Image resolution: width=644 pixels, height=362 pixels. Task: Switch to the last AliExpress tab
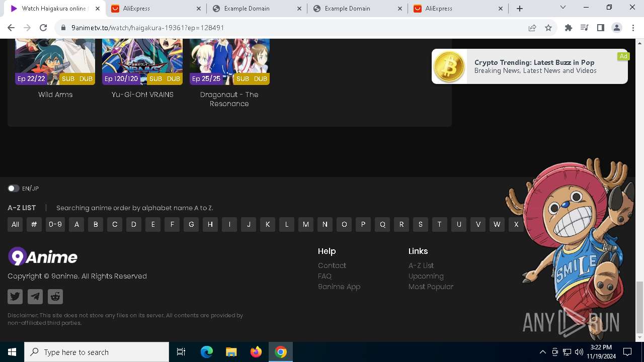tap(458, 9)
